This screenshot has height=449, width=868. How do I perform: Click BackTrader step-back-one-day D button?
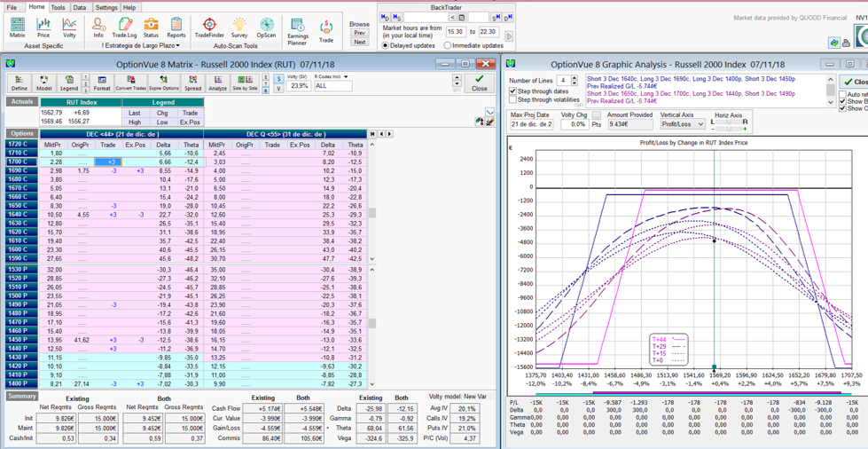point(386,17)
